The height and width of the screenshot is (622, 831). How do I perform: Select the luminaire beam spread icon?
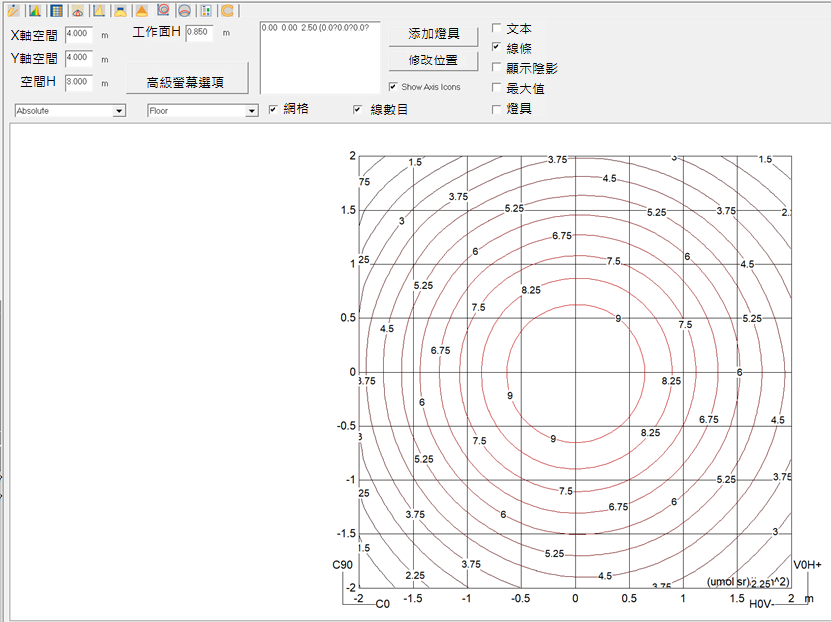pyautogui.click(x=120, y=10)
